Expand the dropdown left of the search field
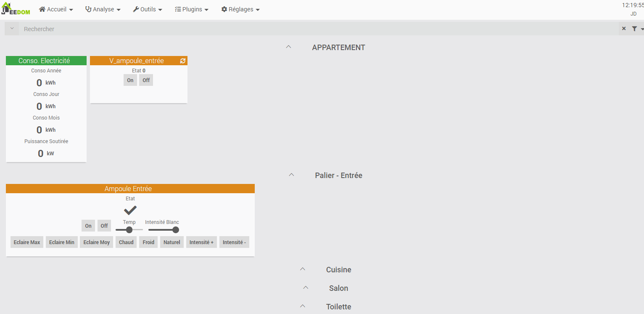The image size is (644, 314). tap(12, 29)
